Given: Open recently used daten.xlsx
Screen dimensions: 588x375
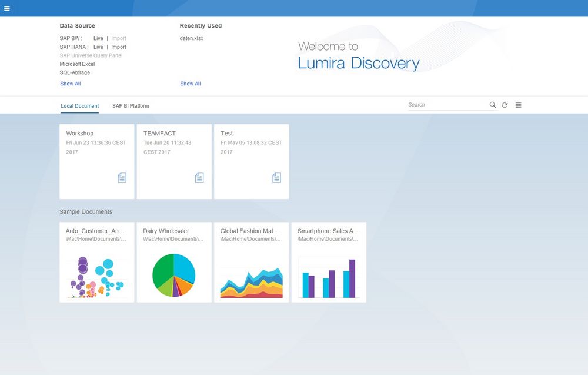Looking at the screenshot, I should pyautogui.click(x=192, y=38).
